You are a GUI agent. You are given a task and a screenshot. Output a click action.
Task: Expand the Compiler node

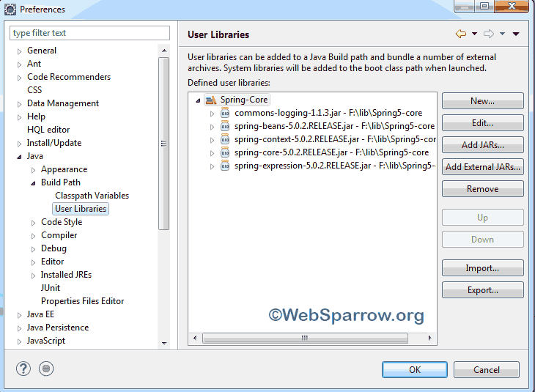point(33,236)
